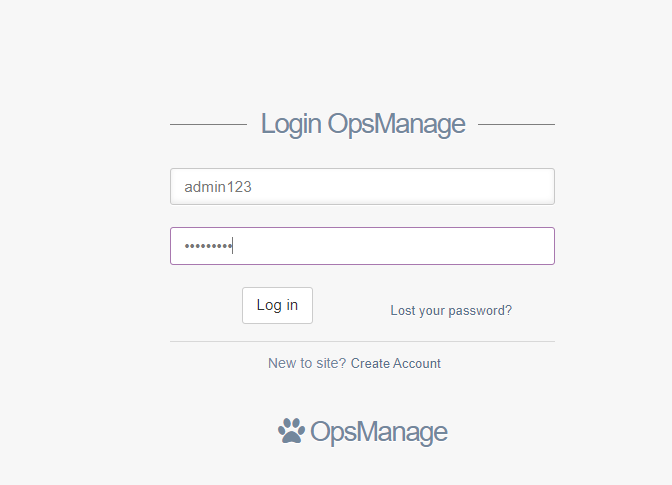Click inside the masked password field
672x485 pixels.
[x=362, y=246]
